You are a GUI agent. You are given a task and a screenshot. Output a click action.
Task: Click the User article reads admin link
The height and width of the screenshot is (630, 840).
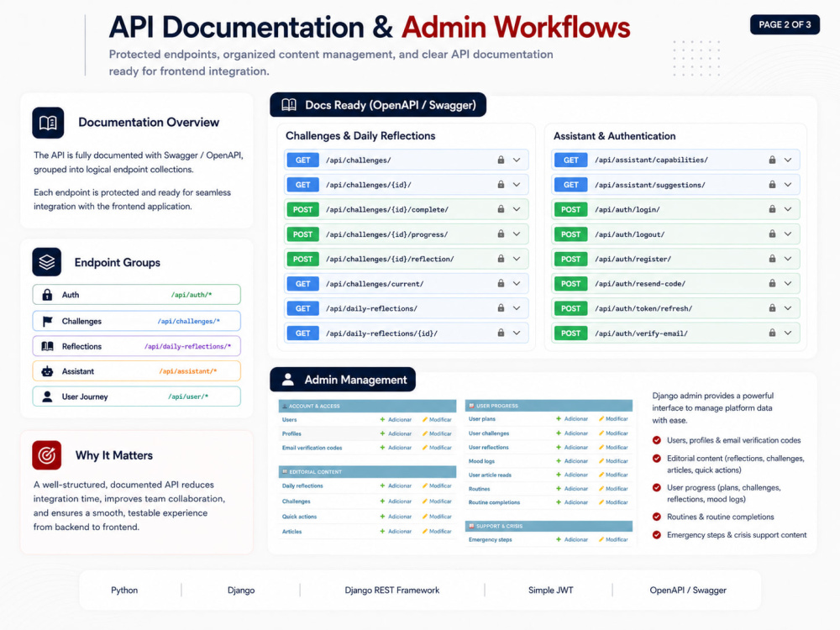(490, 475)
